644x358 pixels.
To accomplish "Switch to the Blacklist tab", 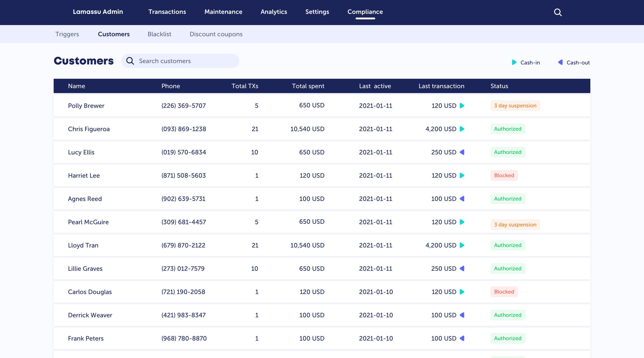I will tap(159, 34).
